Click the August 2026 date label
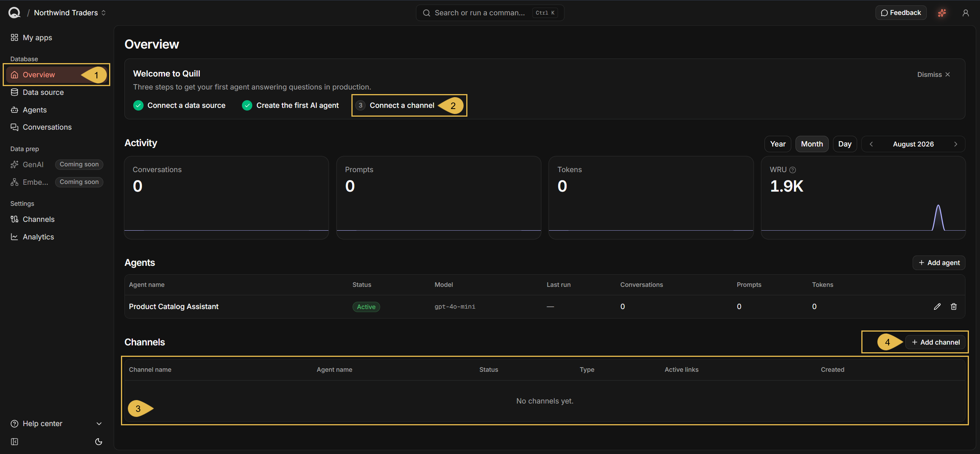Screen dimensions: 980x454 913,144
